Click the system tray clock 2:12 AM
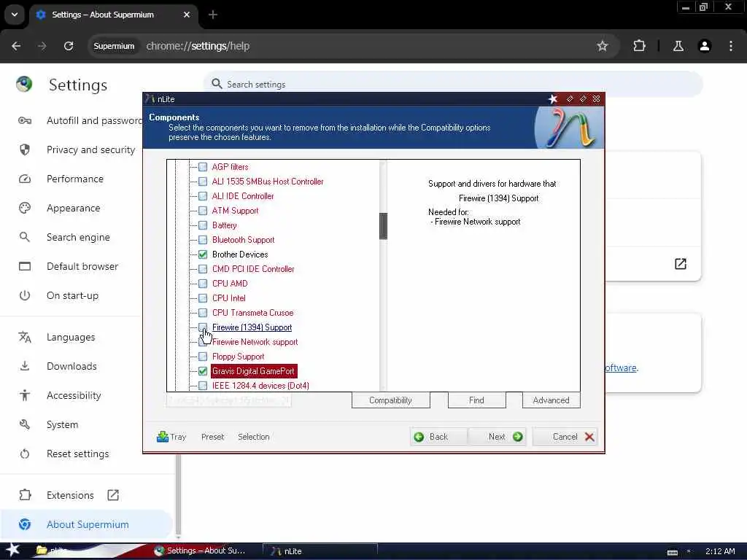 [720, 551]
